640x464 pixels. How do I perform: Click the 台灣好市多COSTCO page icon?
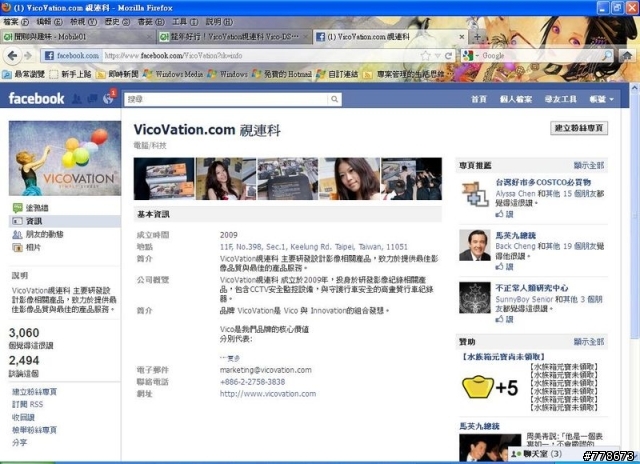pos(475,193)
